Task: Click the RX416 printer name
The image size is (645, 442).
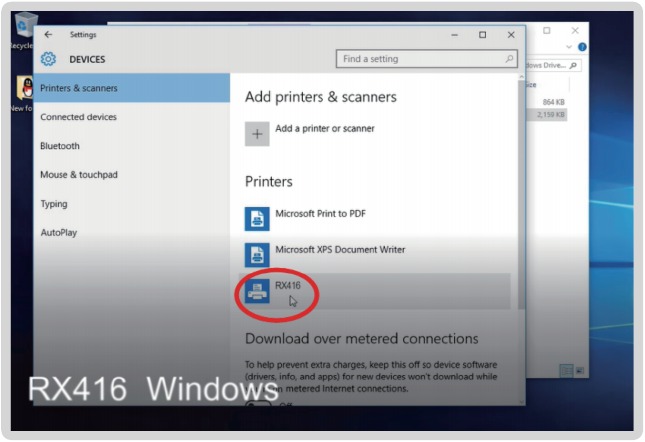Action: pyautogui.click(x=288, y=286)
